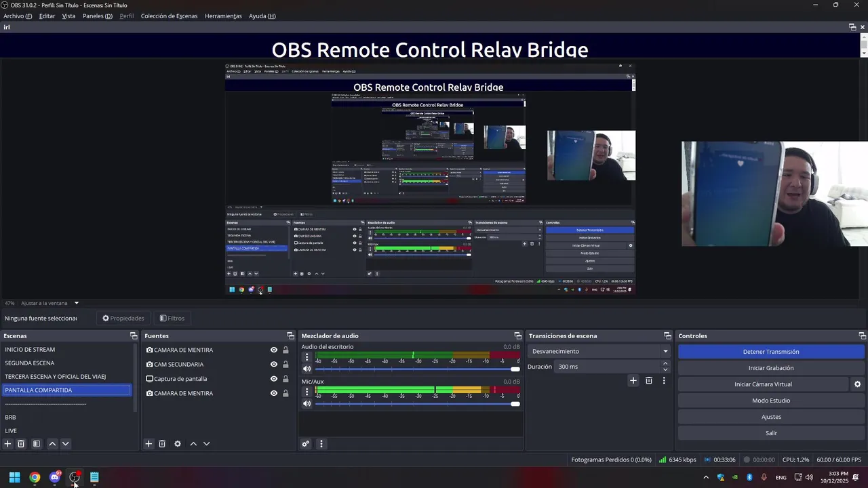Delete transition with trash icon
Screen dimensions: 868x488
tap(649, 381)
